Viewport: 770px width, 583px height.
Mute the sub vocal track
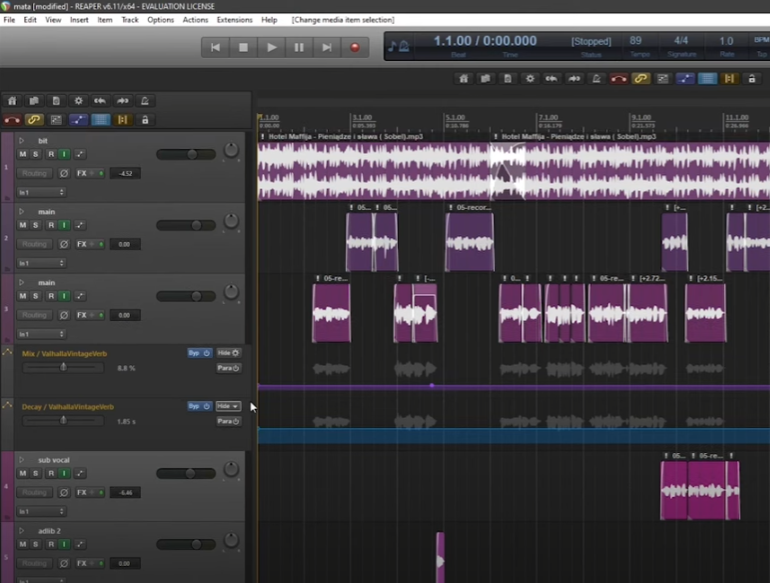(x=23, y=473)
